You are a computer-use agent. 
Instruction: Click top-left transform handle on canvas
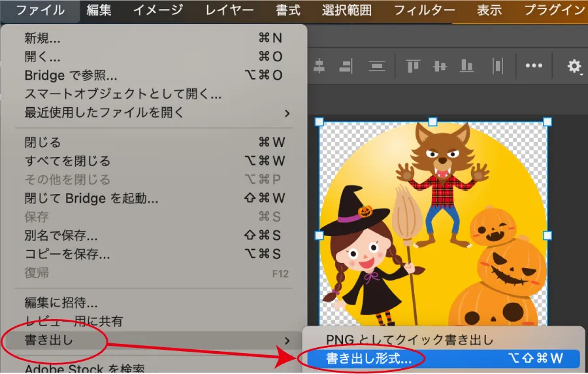[319, 122]
